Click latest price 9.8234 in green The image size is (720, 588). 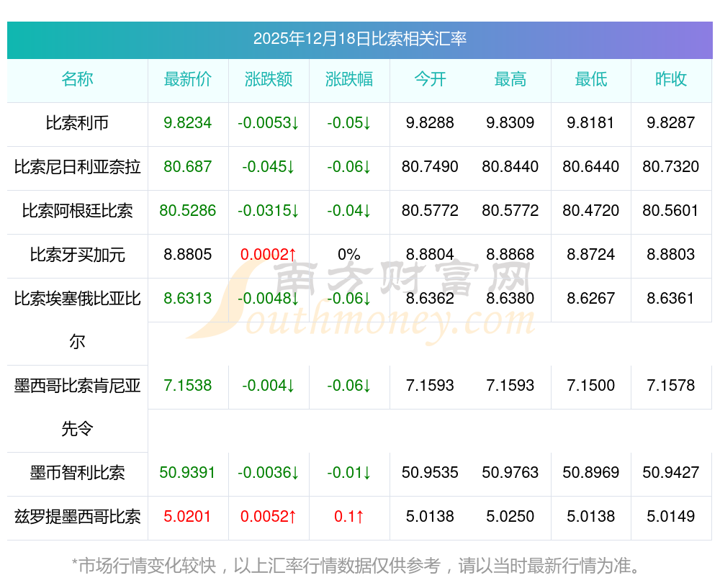click(188, 123)
